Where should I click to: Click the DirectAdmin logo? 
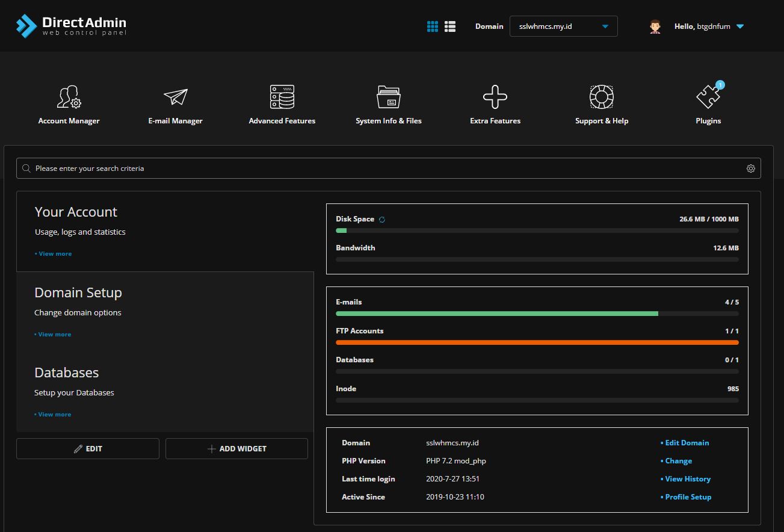click(72, 26)
